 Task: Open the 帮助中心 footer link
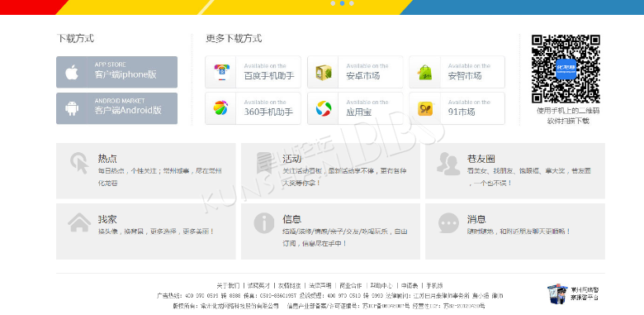[381, 285]
